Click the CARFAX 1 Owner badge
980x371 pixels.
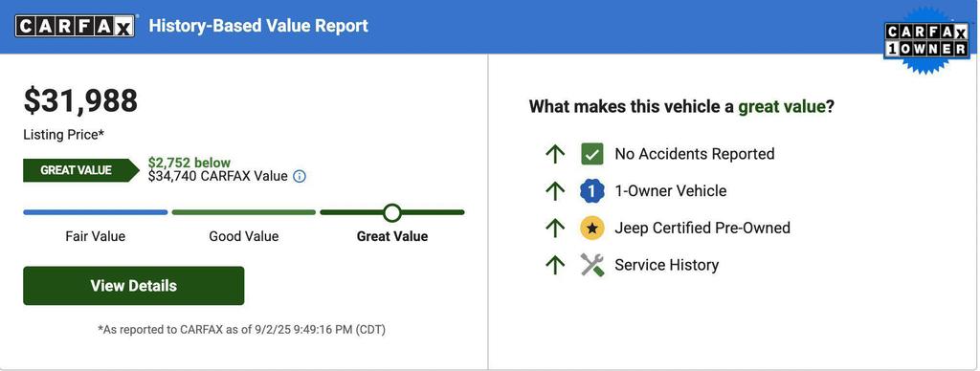coord(926,41)
